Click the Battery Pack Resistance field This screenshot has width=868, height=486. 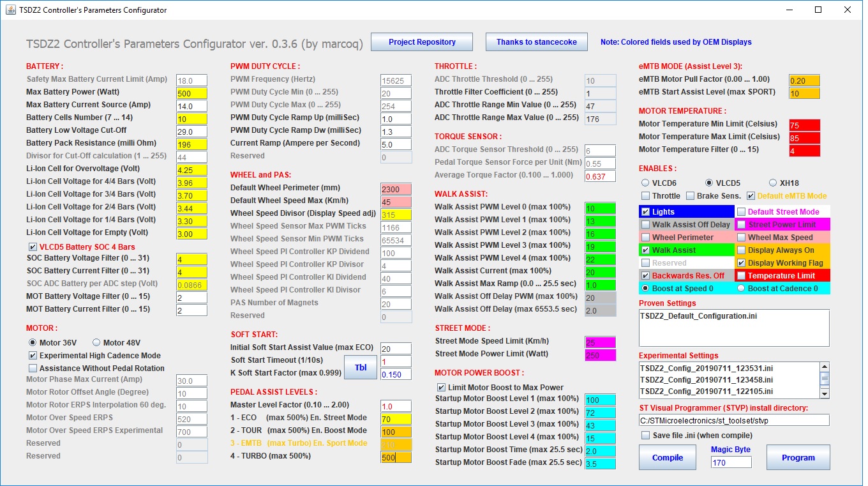point(192,144)
